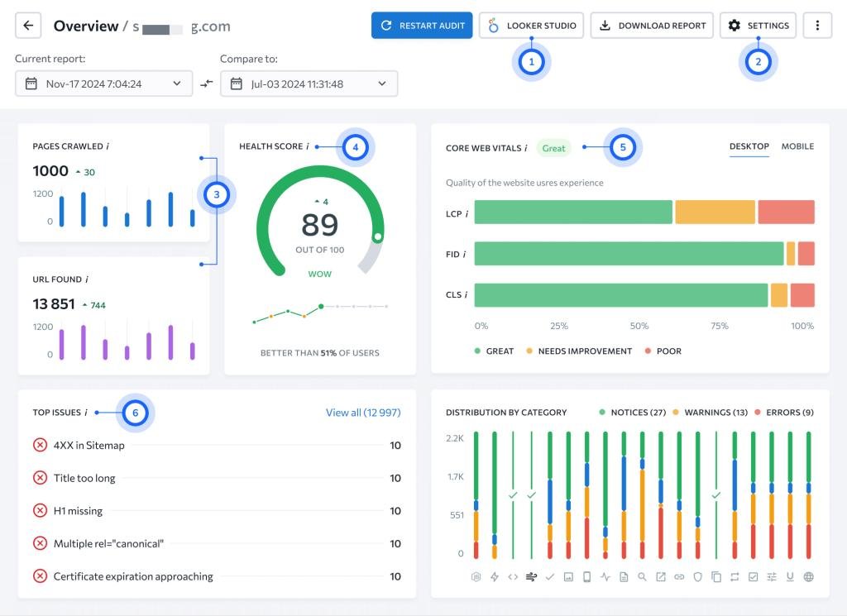Click the LCP green Great bar segment

573,212
